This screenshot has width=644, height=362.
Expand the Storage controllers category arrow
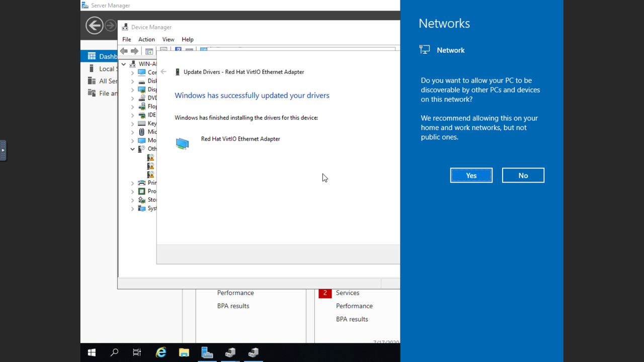133,200
